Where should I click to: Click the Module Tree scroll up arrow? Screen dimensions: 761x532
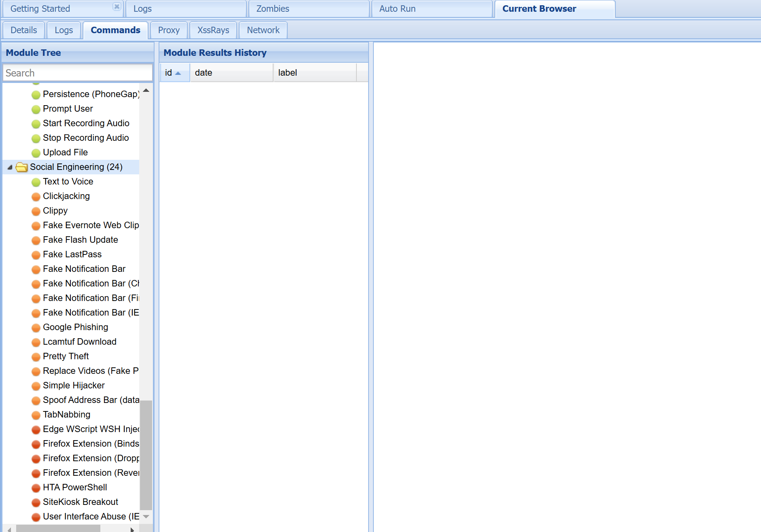point(146,90)
